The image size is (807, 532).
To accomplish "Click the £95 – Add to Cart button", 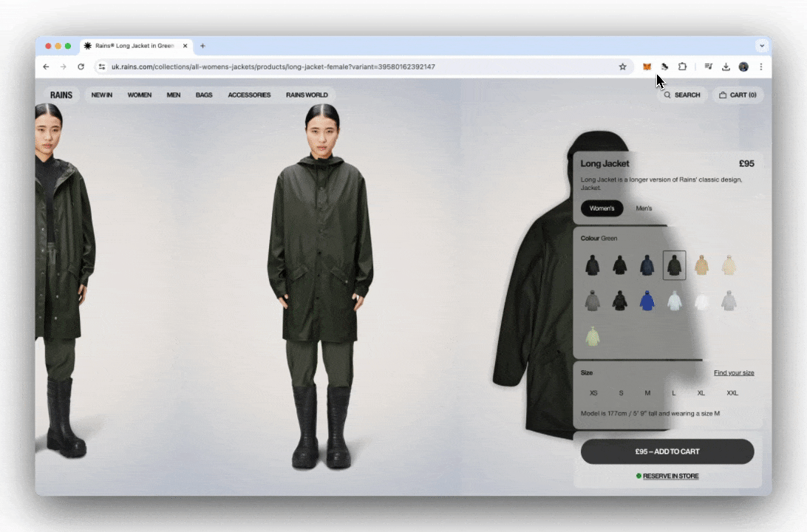I will point(667,451).
